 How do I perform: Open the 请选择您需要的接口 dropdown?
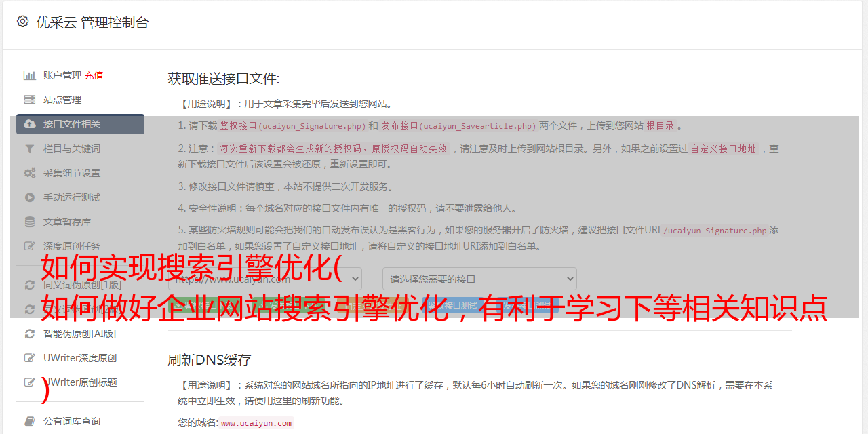coord(480,279)
